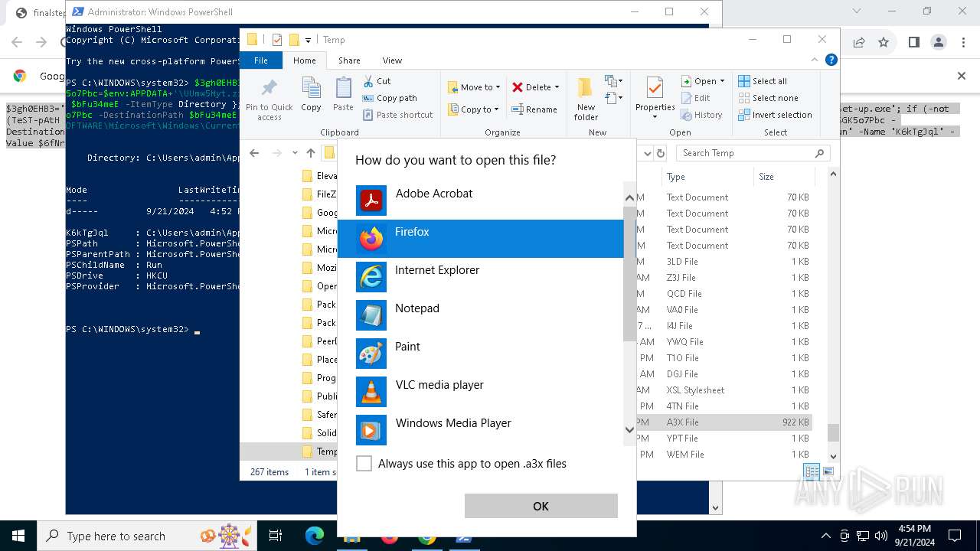Click Edit in the Open group
This screenshot has height=551, width=980.
pyautogui.click(x=696, y=98)
